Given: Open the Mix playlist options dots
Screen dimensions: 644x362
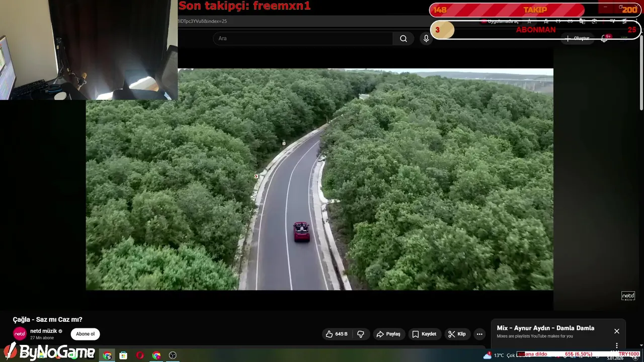Looking at the screenshot, I should point(616,345).
